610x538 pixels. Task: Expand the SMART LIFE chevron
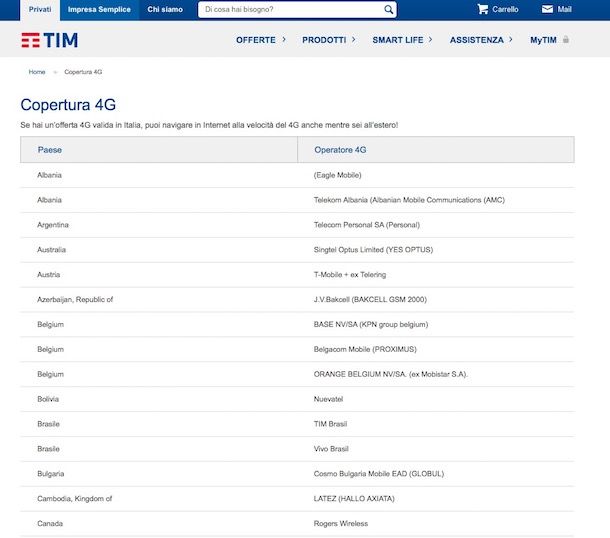click(x=430, y=40)
